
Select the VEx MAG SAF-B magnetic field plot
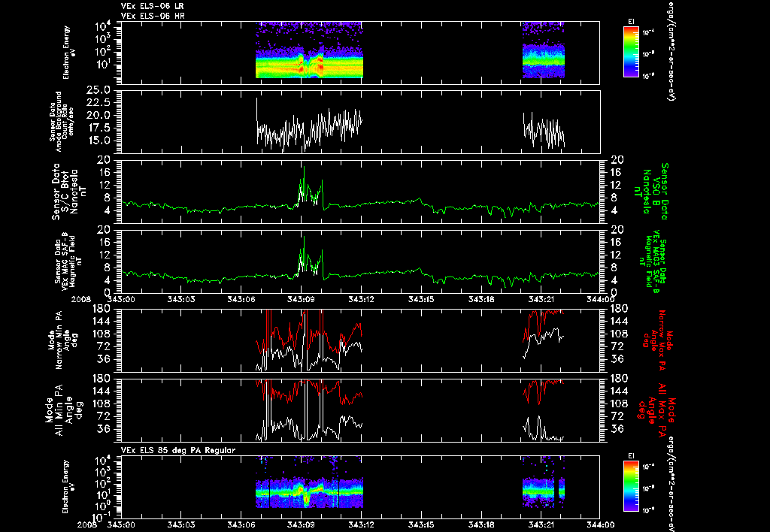pos(360,261)
